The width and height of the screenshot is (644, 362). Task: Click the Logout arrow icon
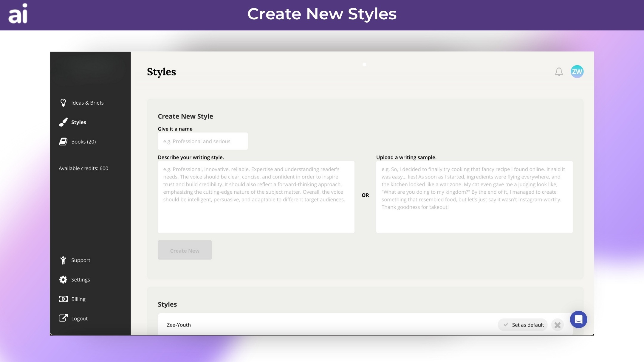pyautogui.click(x=63, y=318)
